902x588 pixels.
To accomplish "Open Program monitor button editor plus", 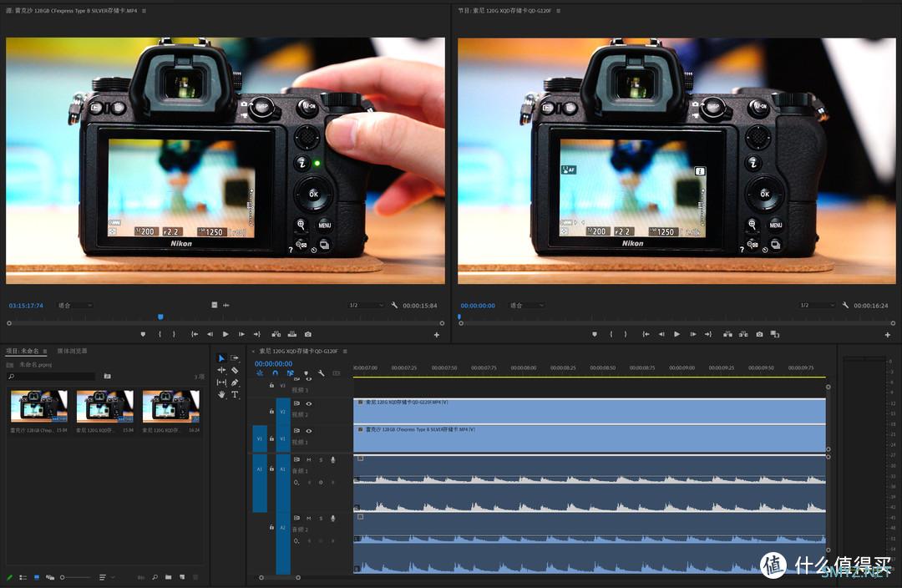I will tap(888, 334).
